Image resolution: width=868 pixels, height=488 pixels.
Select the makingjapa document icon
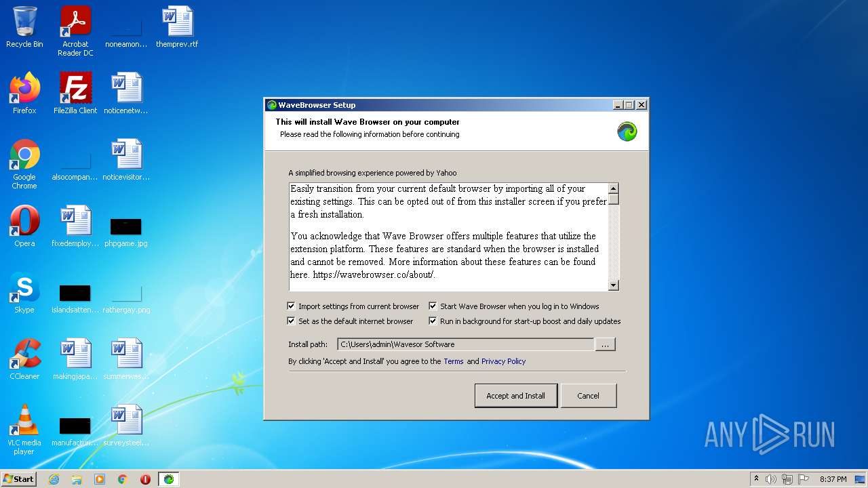(75, 359)
